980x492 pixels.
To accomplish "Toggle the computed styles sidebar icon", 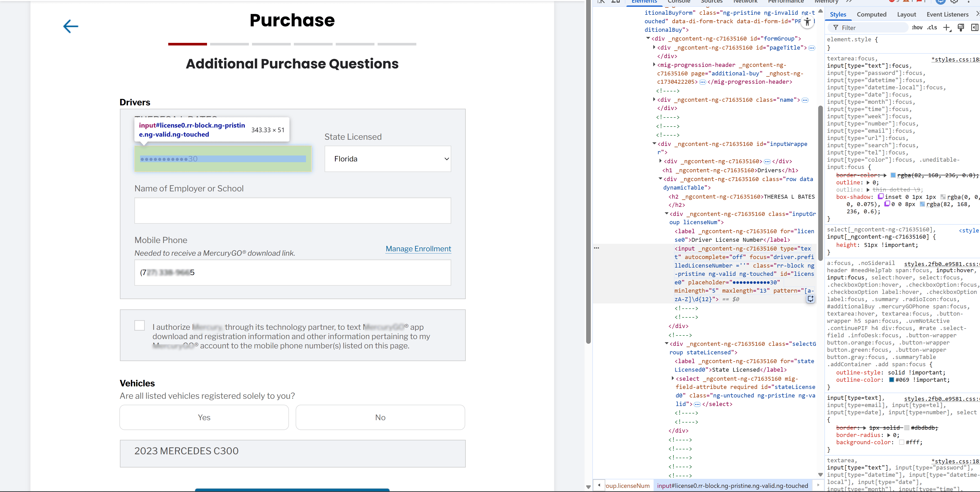I will point(974,27).
